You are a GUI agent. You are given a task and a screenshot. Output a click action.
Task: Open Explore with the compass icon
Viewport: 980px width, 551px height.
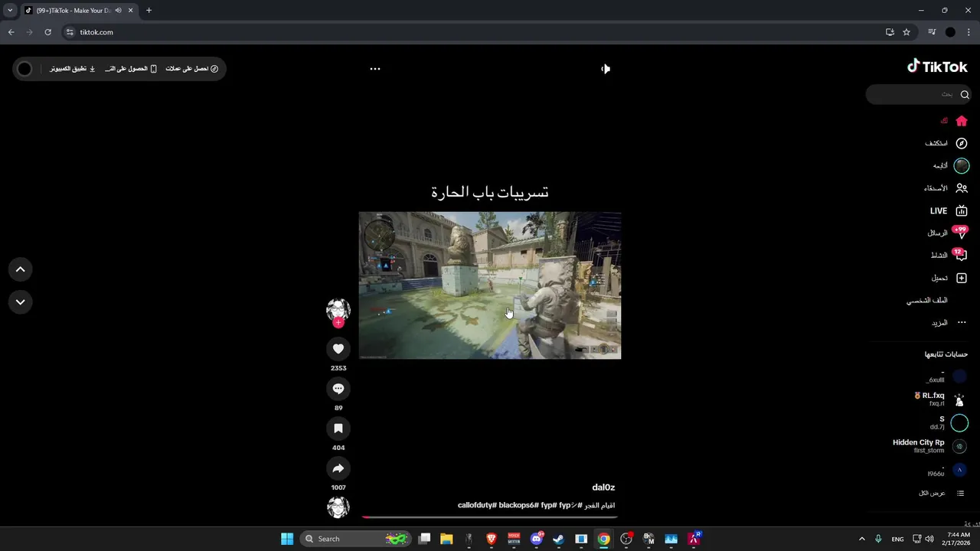(962, 143)
